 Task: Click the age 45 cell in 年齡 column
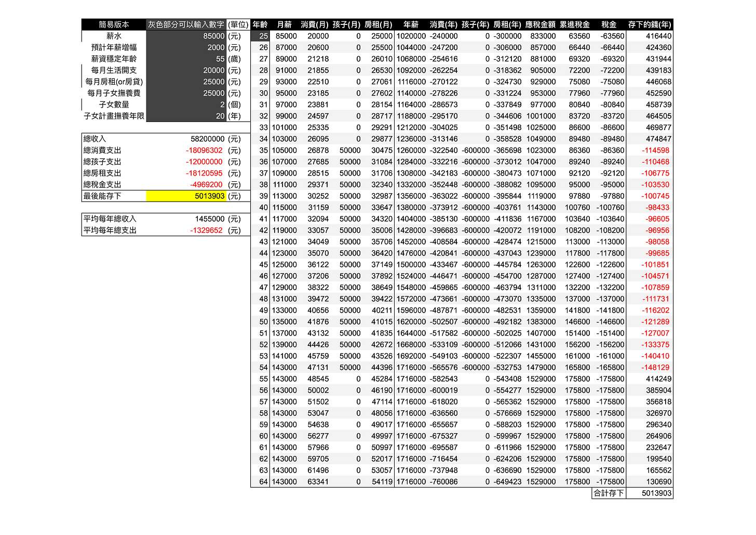pos(260,264)
